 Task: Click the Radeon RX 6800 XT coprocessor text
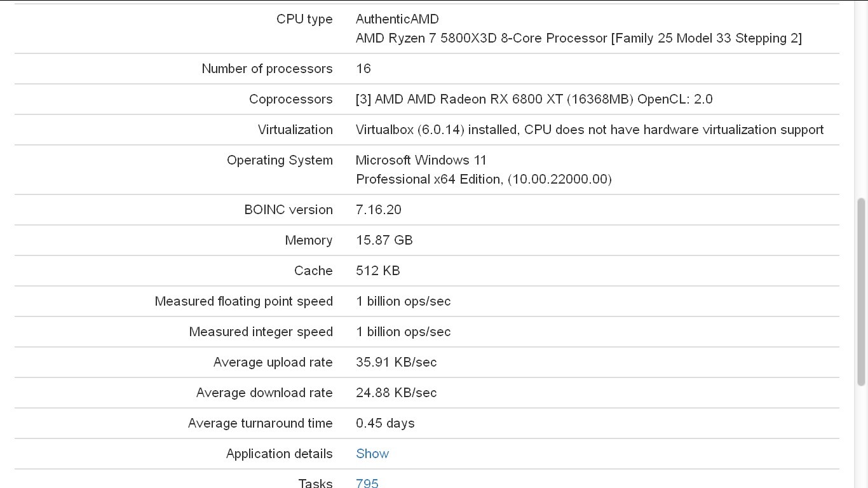pyautogui.click(x=534, y=99)
